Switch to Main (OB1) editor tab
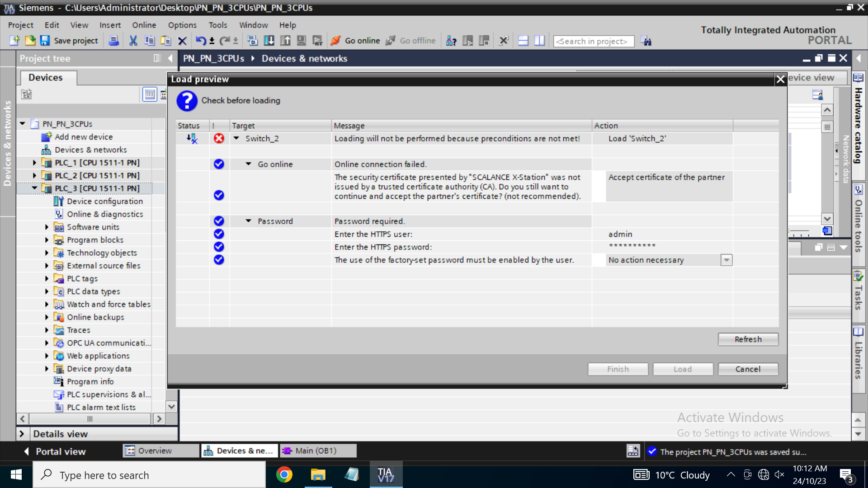868x488 pixels. coord(316,450)
